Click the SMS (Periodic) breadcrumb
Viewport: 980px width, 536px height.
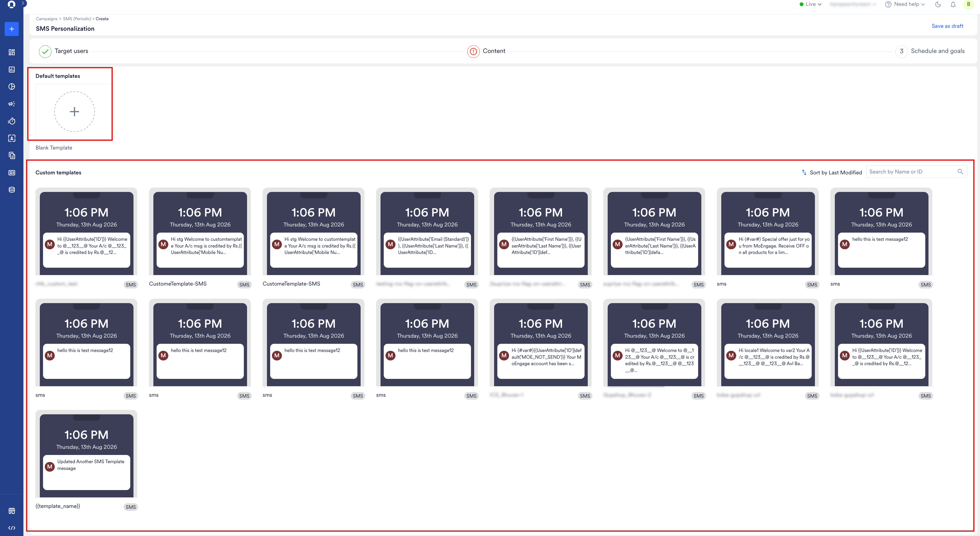[x=77, y=19]
